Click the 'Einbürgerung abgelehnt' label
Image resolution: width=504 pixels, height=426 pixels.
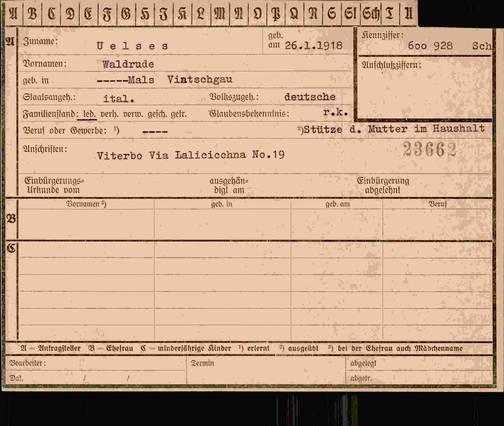pos(383,185)
